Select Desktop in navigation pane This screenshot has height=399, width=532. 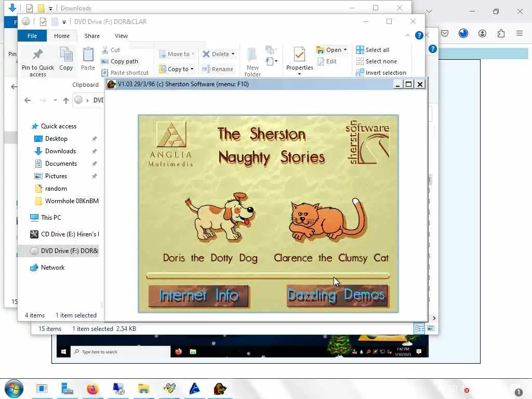pyautogui.click(x=51, y=139)
